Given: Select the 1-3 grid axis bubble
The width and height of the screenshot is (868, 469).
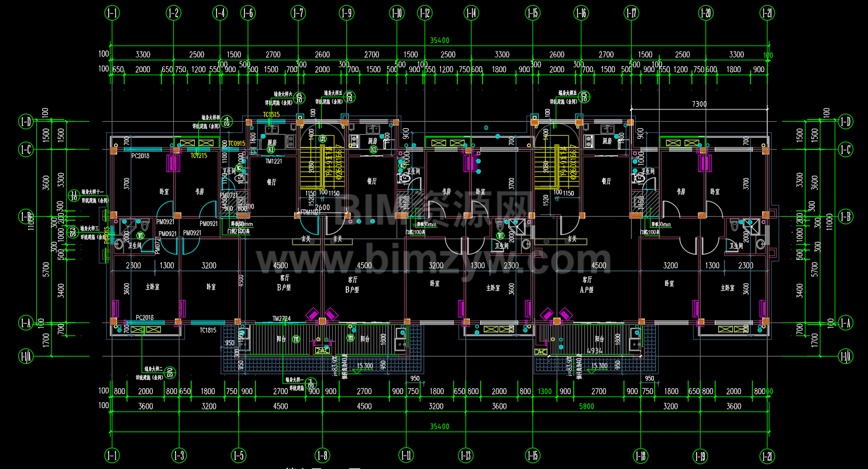Looking at the screenshot, I should [179, 455].
